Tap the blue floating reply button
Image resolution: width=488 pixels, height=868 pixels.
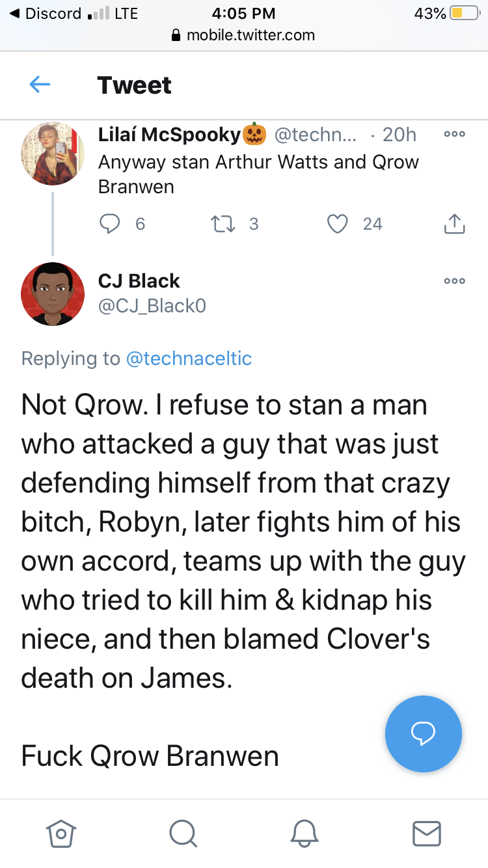pos(424,733)
